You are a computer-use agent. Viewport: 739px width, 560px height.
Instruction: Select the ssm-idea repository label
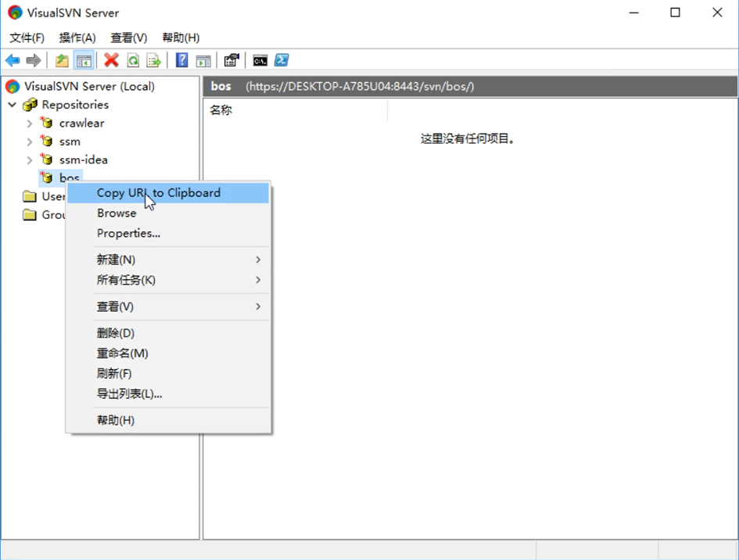84,160
